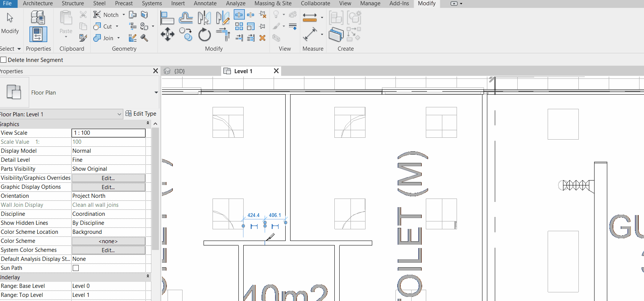The image size is (644, 301).
Task: Open the Floor Plan type selector dropdown
Action: (x=156, y=92)
